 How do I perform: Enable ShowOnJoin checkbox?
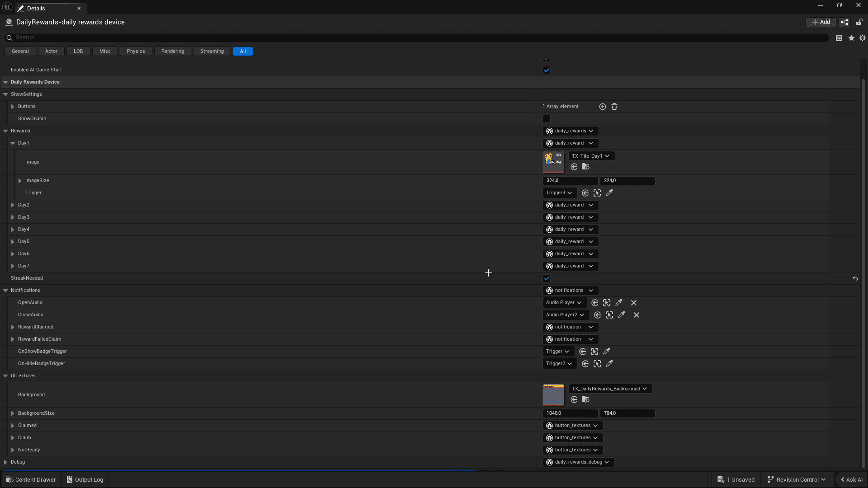[x=547, y=119]
